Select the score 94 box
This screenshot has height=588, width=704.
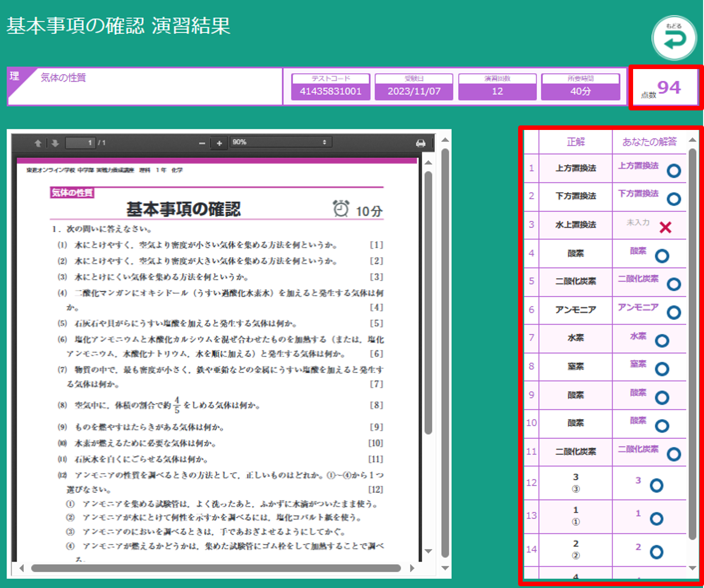pos(665,88)
